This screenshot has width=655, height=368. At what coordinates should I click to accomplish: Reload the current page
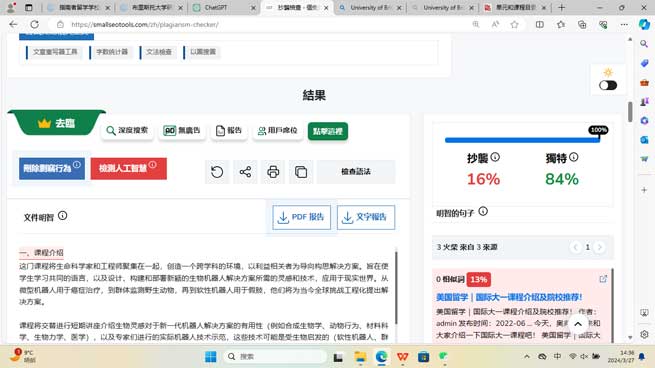34,24
